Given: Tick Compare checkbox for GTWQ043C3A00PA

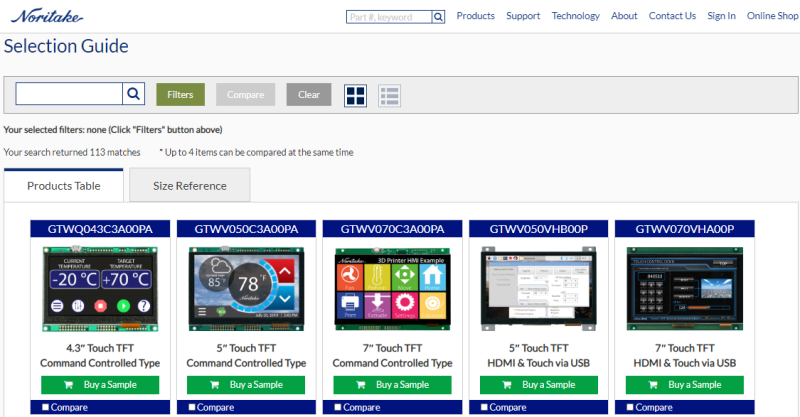Looking at the screenshot, I should click(47, 407).
